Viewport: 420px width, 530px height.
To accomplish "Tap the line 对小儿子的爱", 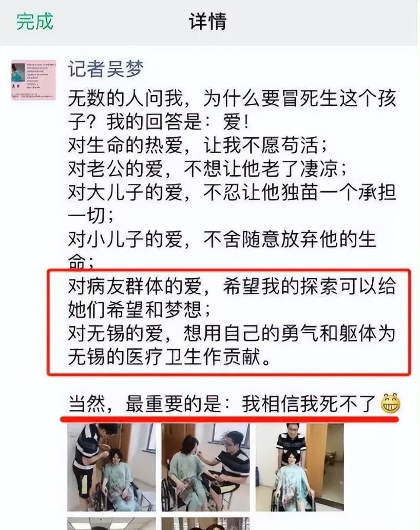I will coord(222,251).
